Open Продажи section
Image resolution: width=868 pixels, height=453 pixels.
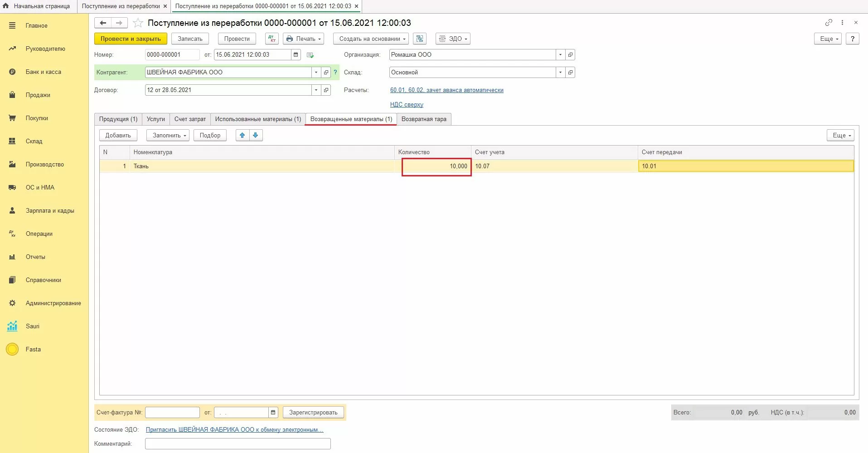[38, 95]
